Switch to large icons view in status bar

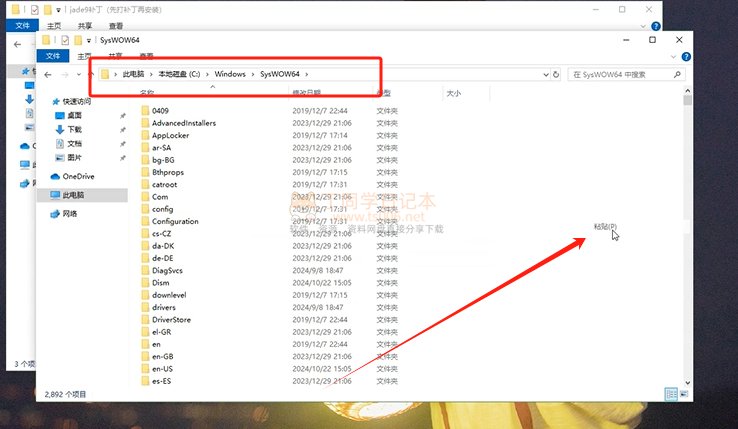tap(684, 395)
